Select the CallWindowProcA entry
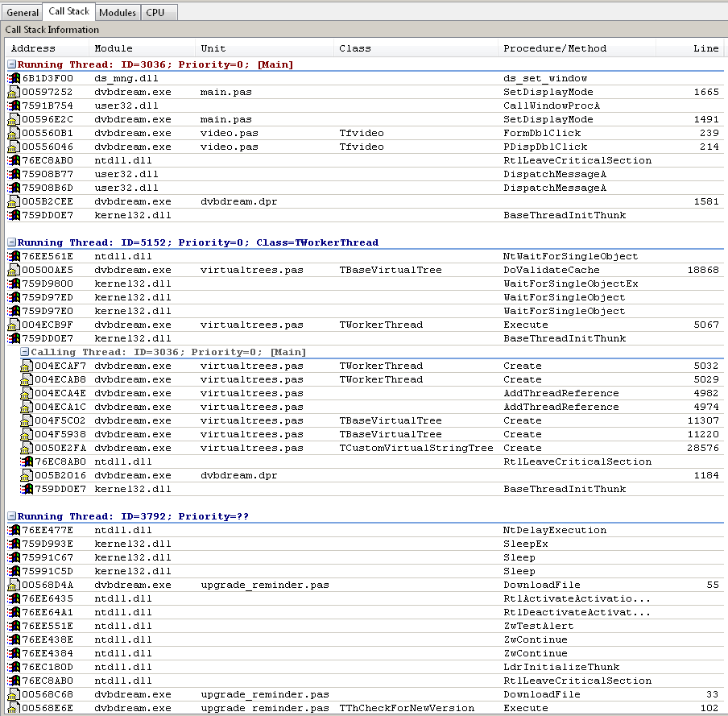The width and height of the screenshot is (728, 716). [x=552, y=106]
